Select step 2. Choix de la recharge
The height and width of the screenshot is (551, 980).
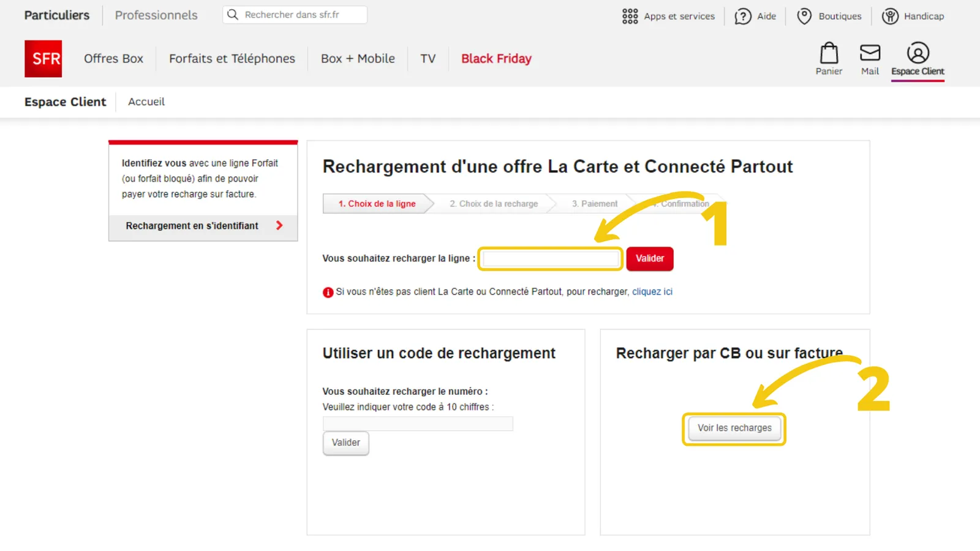494,204
